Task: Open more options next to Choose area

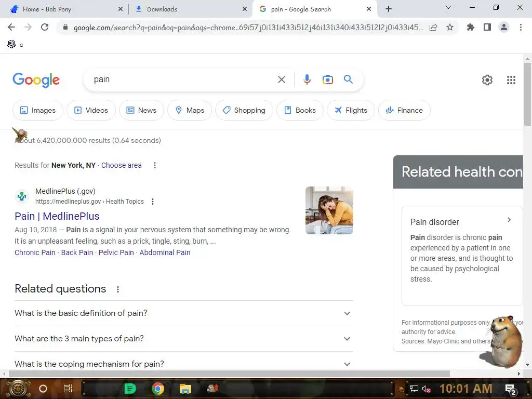Action: [x=155, y=165]
